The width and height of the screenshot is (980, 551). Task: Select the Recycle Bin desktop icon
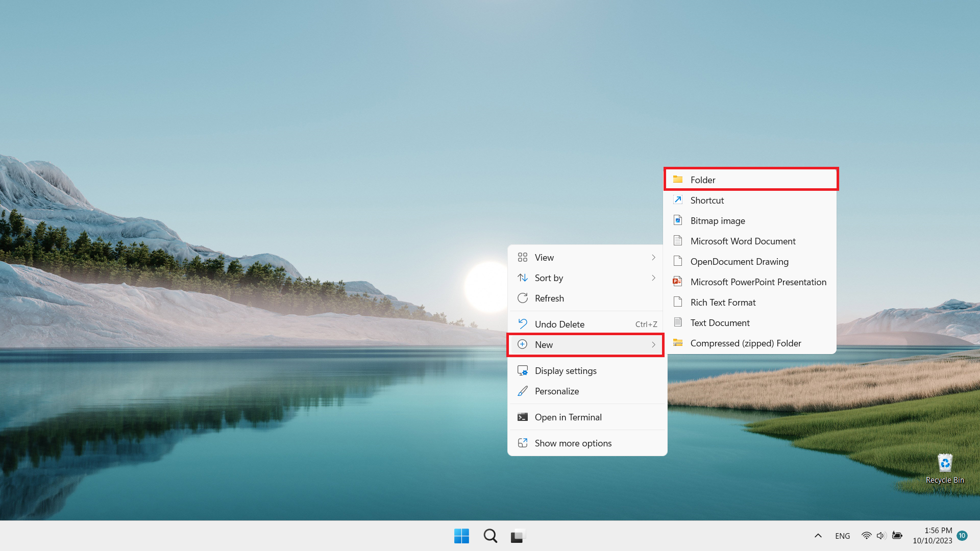point(945,469)
